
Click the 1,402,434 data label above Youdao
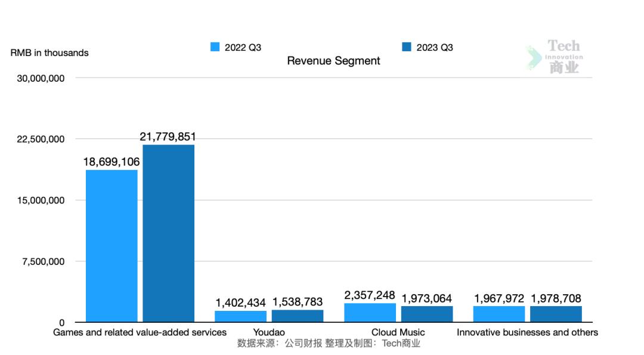click(x=241, y=302)
